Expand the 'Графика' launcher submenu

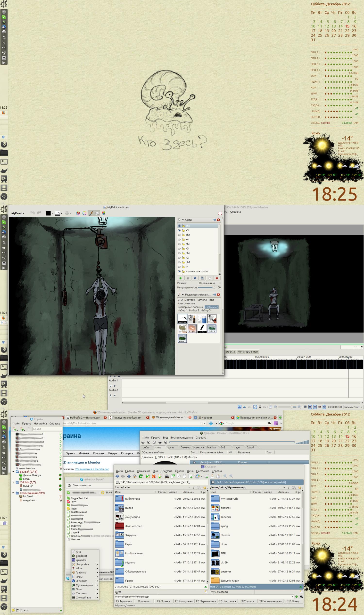click(85, 572)
